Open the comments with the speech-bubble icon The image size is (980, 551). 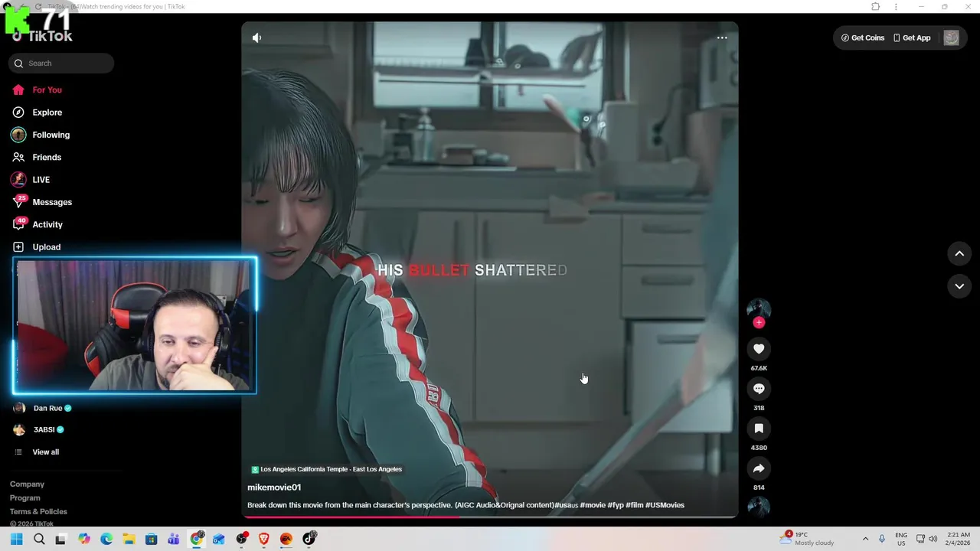click(x=759, y=389)
